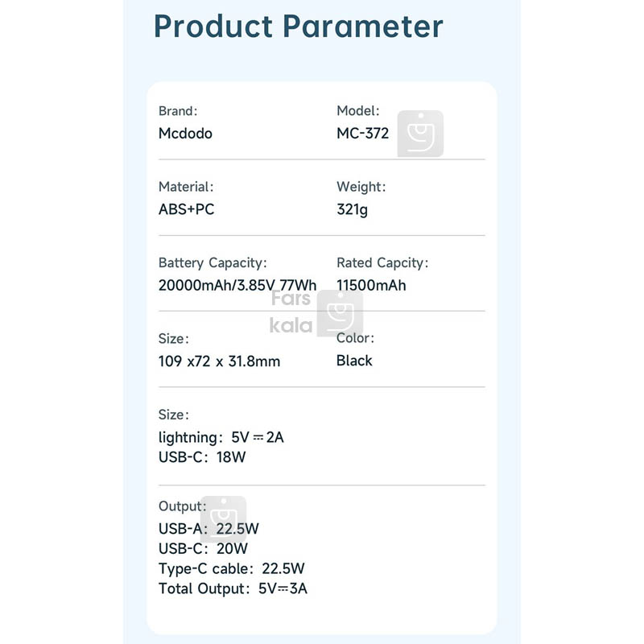Select the 'Output:' label
The width and height of the screenshot is (644, 644).
click(x=183, y=506)
